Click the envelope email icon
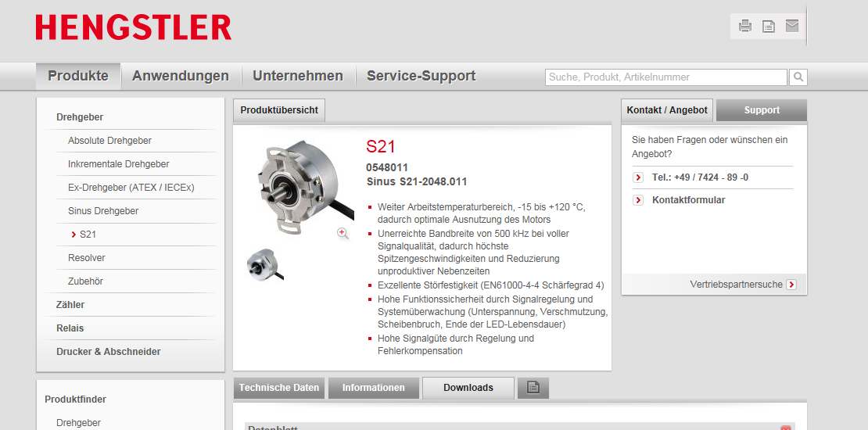The image size is (868, 430). (x=792, y=26)
